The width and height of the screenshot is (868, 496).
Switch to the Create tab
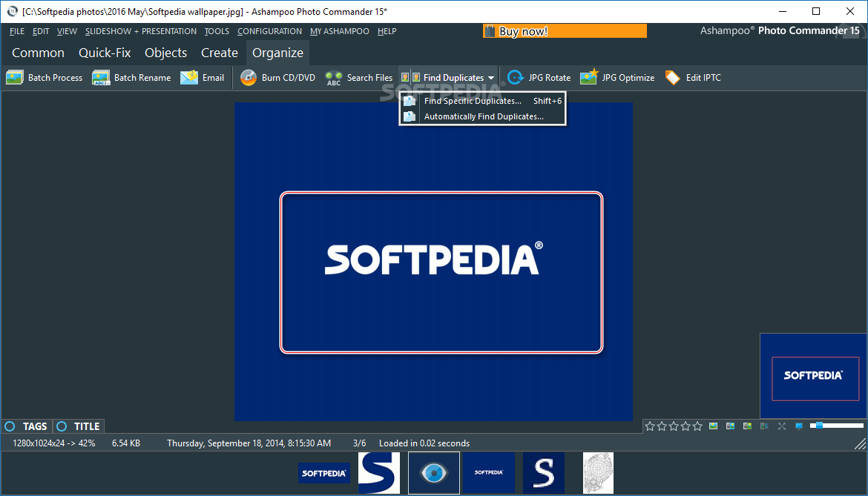point(219,53)
